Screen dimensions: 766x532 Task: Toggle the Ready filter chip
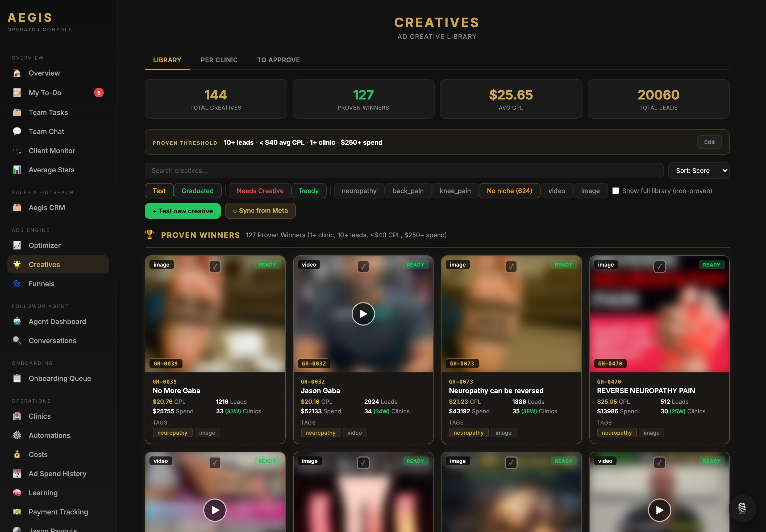point(309,191)
